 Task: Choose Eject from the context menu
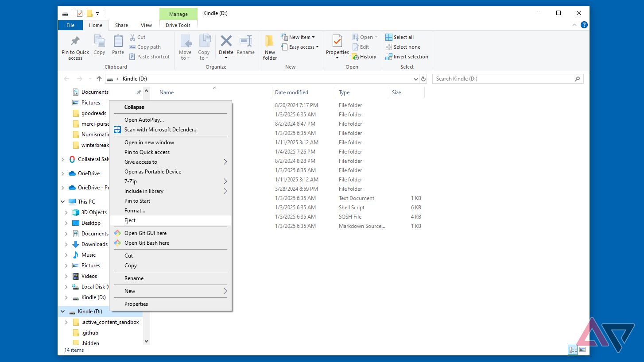pos(171,220)
